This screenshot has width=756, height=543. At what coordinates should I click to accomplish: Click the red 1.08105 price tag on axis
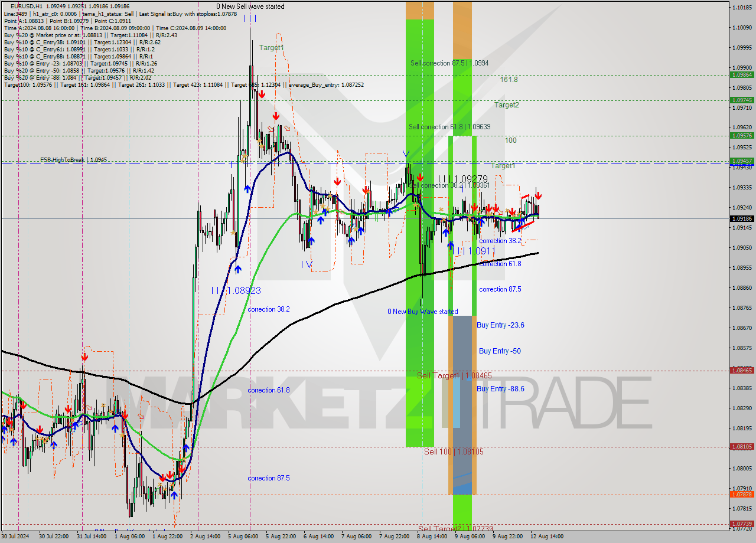pyautogui.click(x=742, y=447)
